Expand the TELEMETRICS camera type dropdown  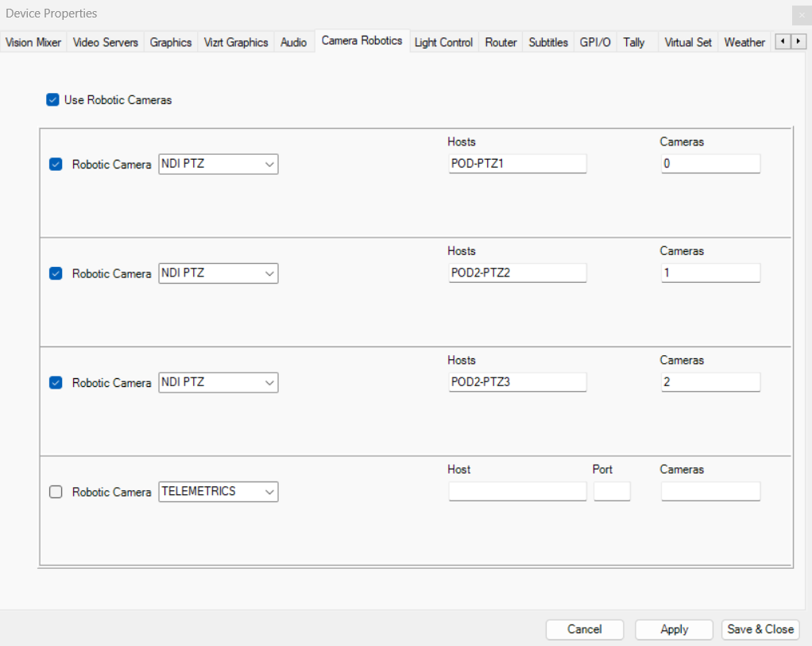[x=218, y=492]
